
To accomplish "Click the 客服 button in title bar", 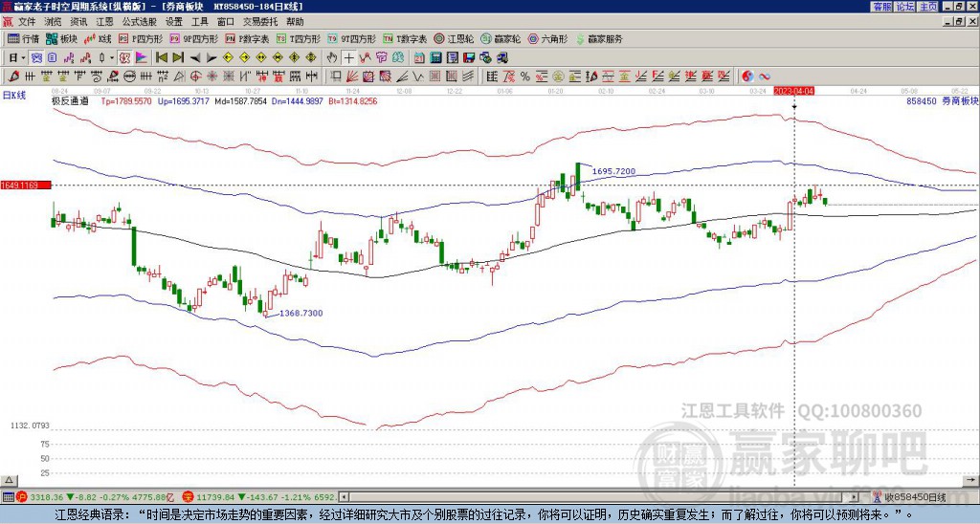I will click(882, 7).
